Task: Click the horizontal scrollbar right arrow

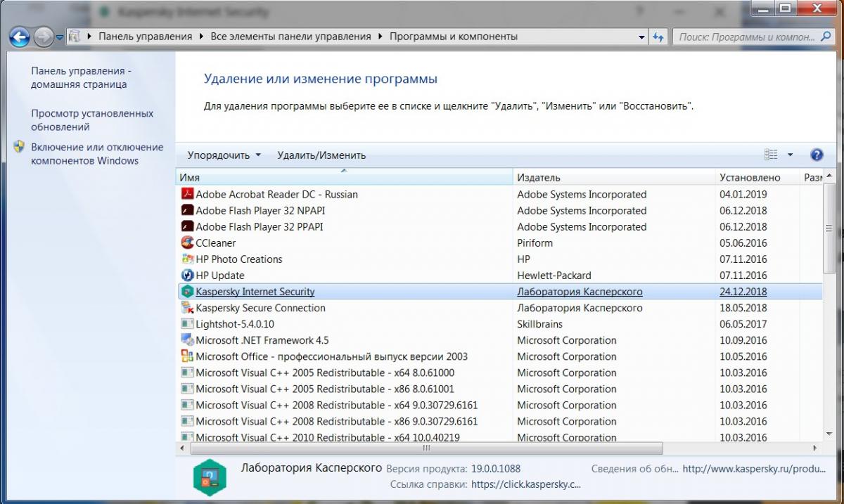Action: (x=815, y=448)
